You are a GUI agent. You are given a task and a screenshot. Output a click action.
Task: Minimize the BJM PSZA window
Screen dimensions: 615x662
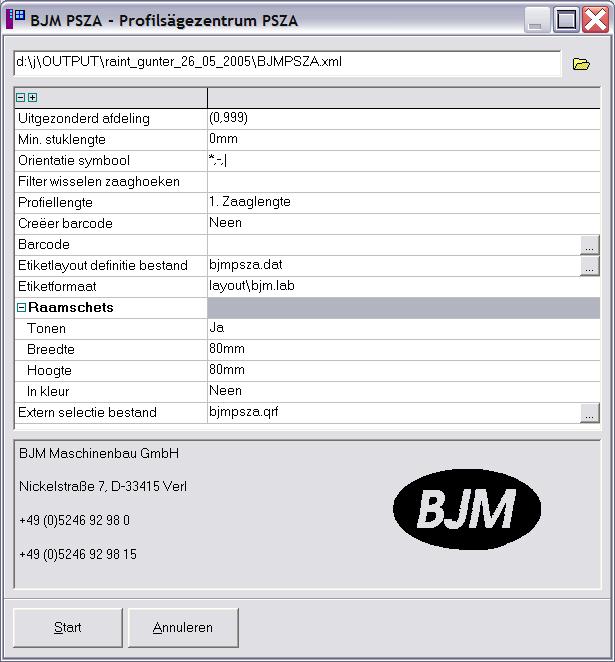(x=536, y=19)
